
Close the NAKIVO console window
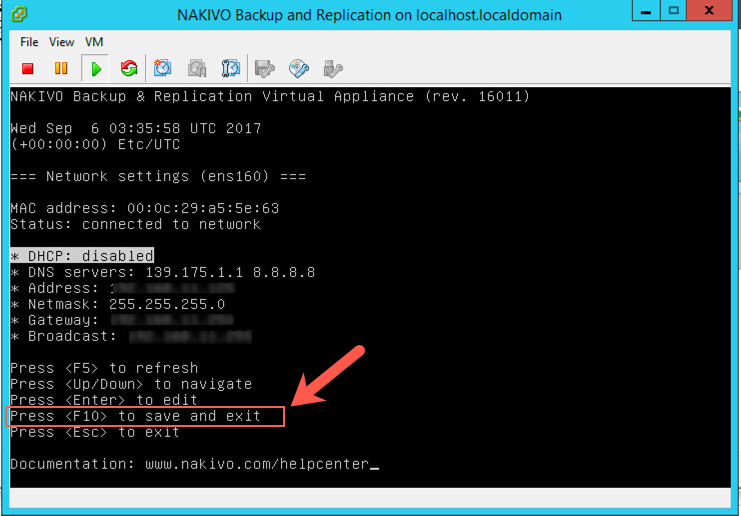point(709,10)
